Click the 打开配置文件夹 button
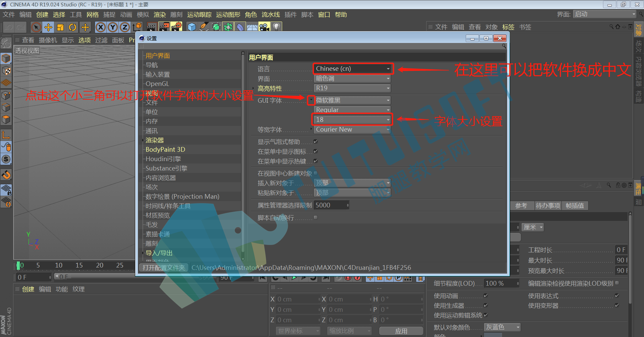 click(164, 268)
